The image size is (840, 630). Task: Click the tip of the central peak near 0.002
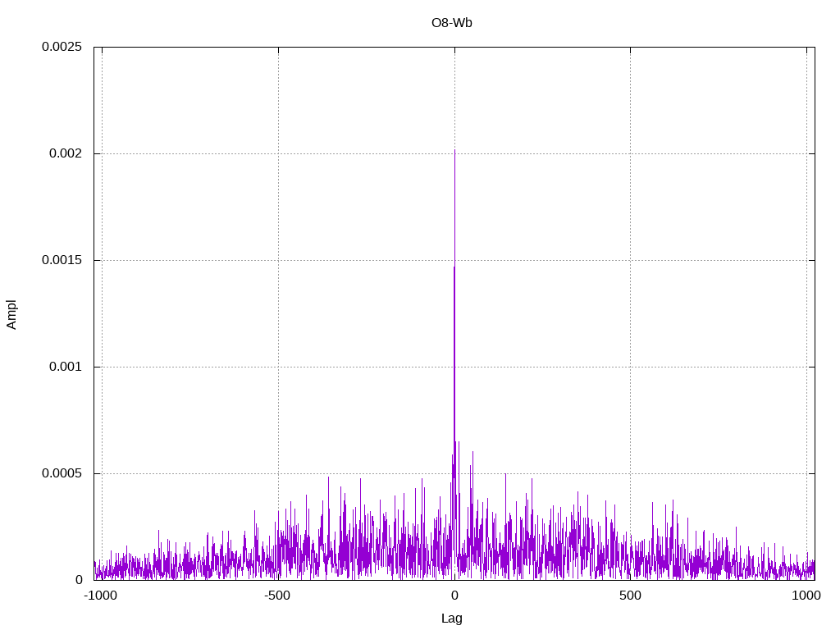(x=454, y=151)
